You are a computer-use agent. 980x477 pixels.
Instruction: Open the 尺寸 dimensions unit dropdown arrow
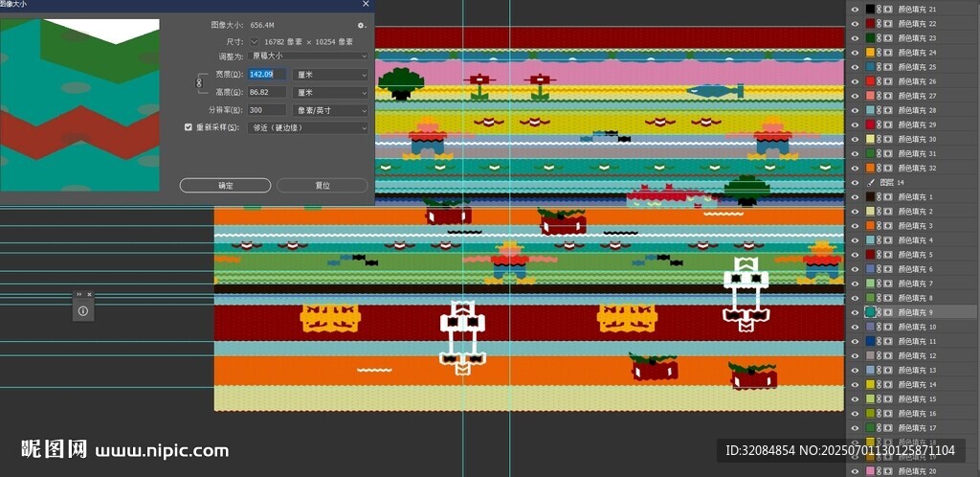254,42
